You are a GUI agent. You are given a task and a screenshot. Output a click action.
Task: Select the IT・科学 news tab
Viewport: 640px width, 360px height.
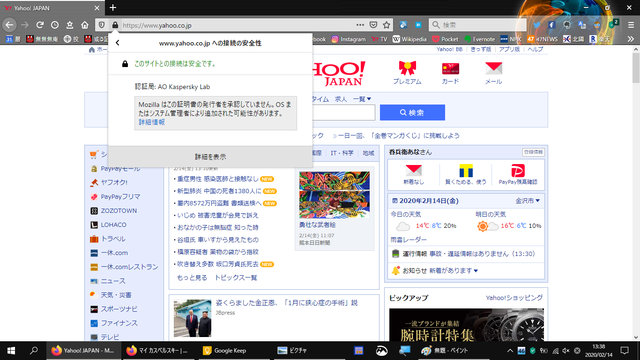[x=342, y=153]
